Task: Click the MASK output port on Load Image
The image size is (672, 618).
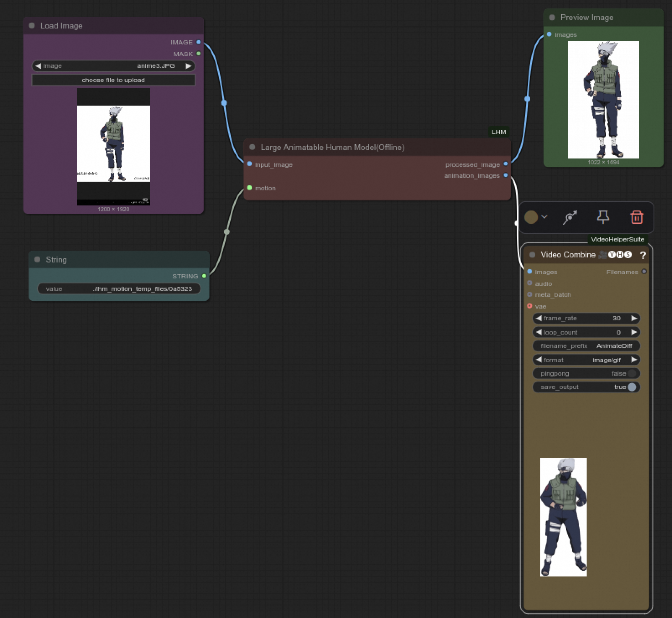Action: (198, 54)
